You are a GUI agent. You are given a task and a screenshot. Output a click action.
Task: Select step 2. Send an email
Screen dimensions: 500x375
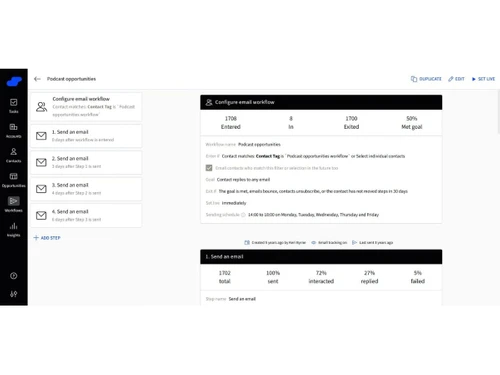click(86, 162)
